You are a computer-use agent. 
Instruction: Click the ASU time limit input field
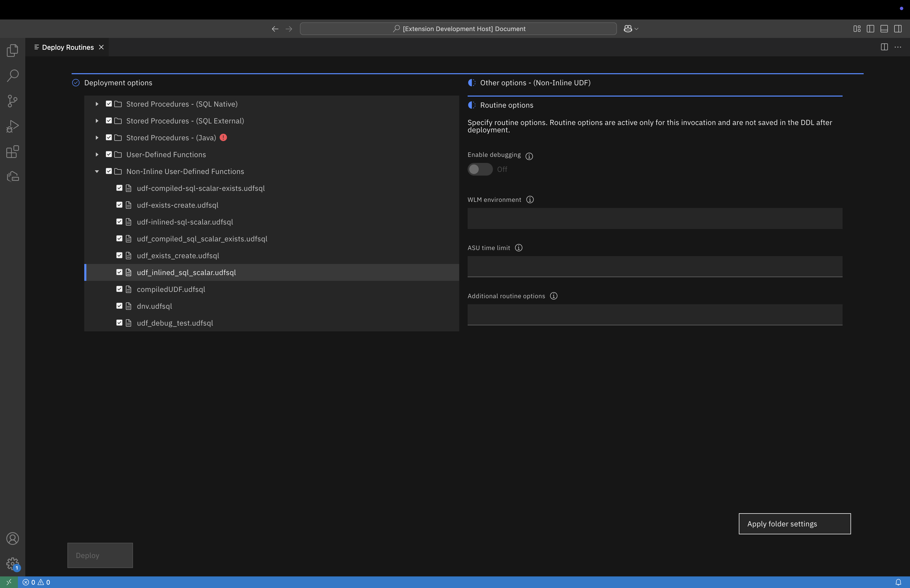[655, 267]
